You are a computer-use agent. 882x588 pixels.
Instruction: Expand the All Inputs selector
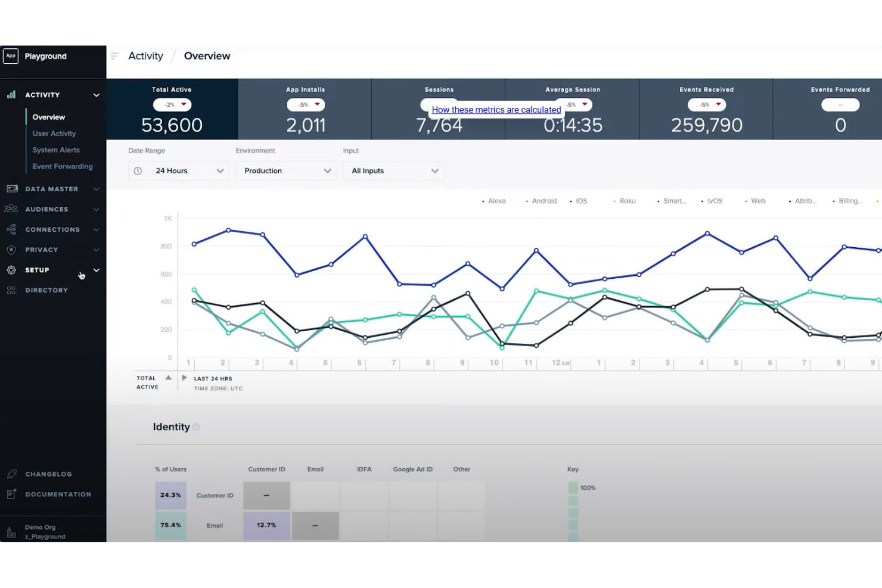(x=393, y=170)
